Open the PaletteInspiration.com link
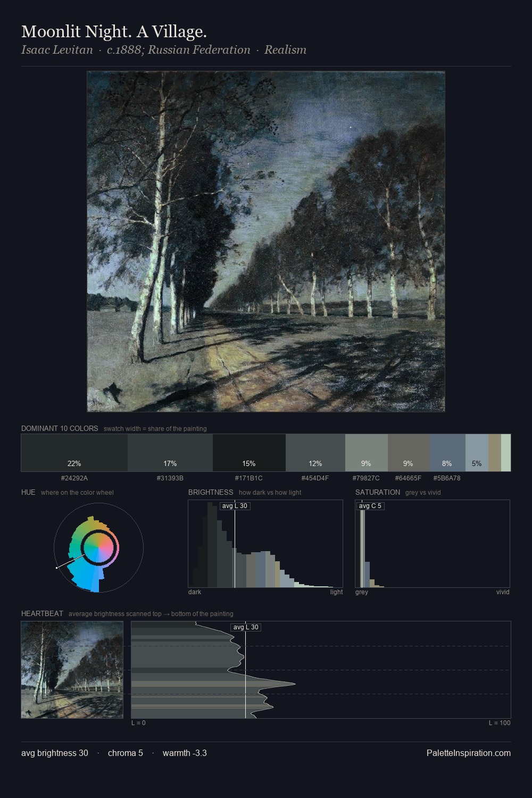Viewport: 532px width, 798px height. (469, 753)
